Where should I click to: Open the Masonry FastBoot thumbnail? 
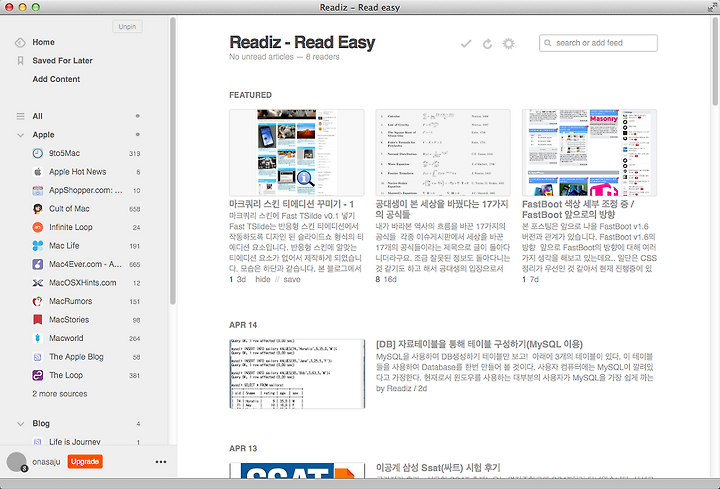590,153
